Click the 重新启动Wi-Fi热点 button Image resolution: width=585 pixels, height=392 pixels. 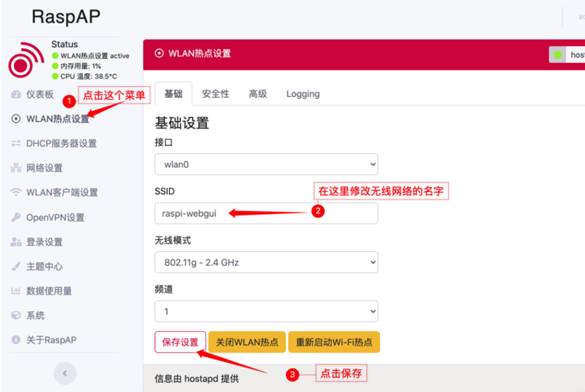tap(334, 342)
